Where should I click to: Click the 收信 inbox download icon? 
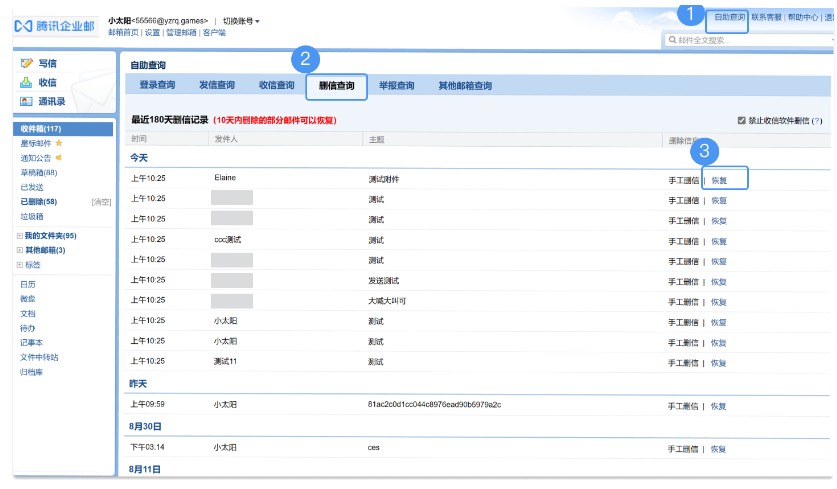(x=26, y=82)
